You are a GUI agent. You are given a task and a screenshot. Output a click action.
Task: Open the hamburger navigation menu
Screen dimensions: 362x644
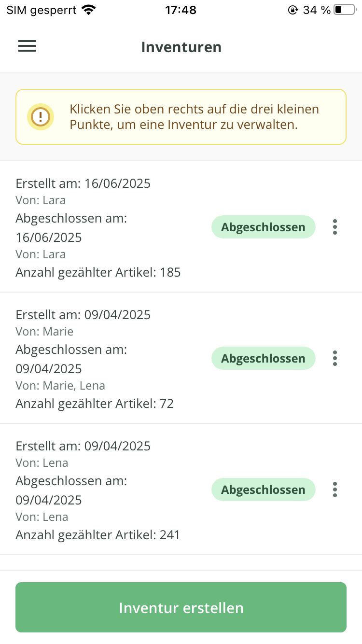27,46
